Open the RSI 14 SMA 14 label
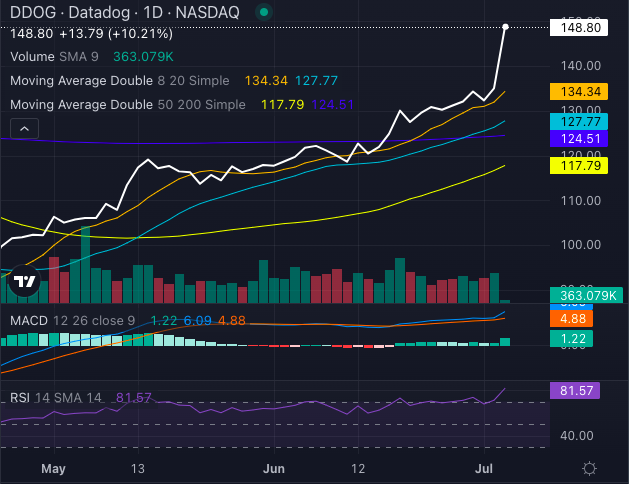Screen dimensions: 629x484 [x=56, y=398]
